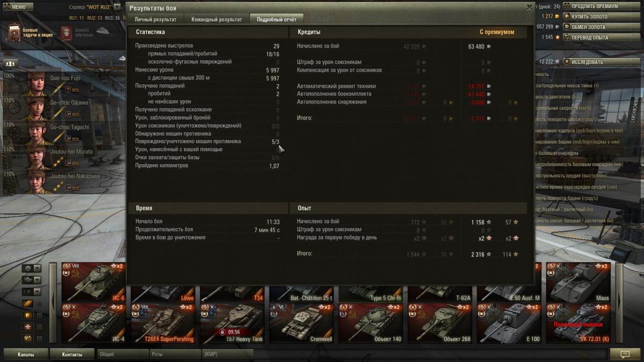Open the Боевое обучение icon
The image size is (644, 362).
67,32
